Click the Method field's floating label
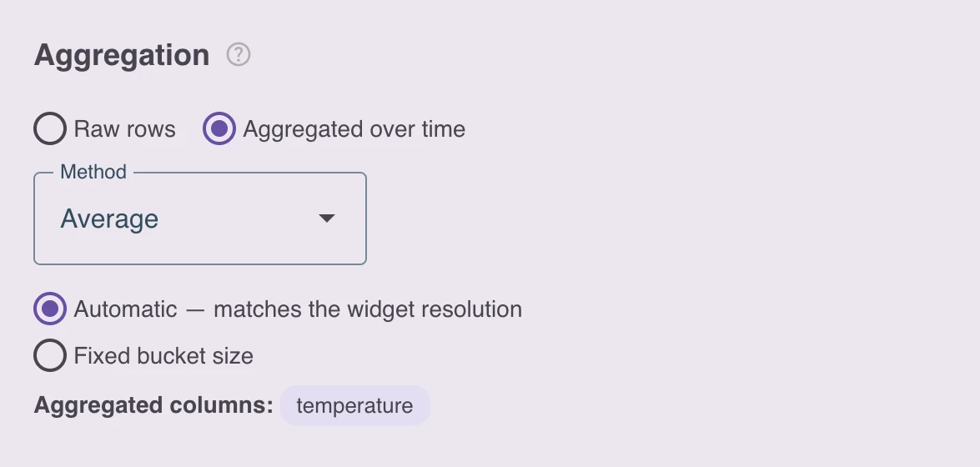980x467 pixels. coord(93,172)
